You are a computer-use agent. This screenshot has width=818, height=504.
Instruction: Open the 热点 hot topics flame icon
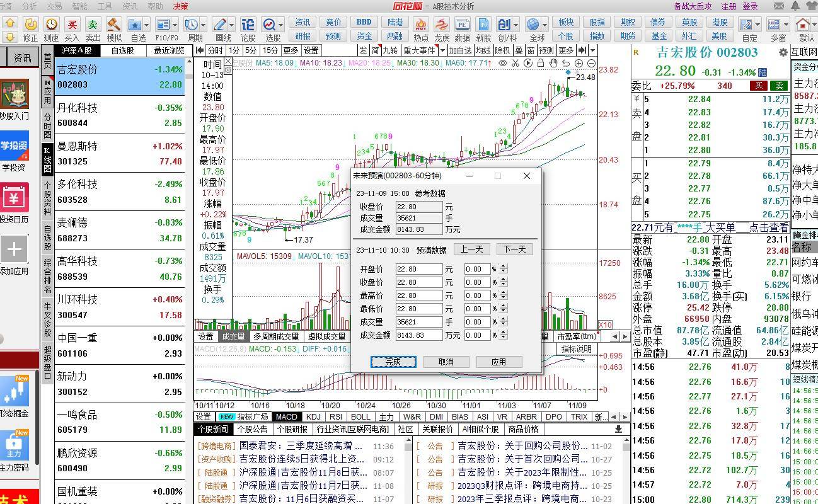421,24
